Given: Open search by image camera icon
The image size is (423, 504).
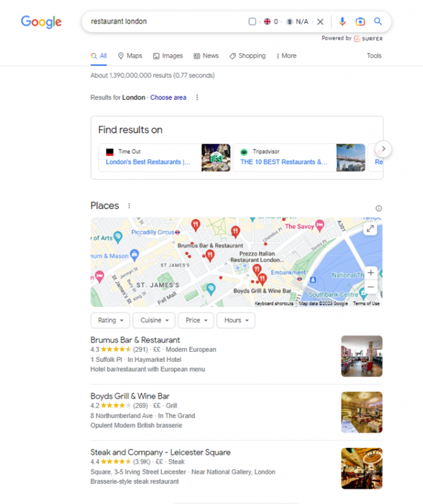Looking at the screenshot, I should (x=360, y=22).
